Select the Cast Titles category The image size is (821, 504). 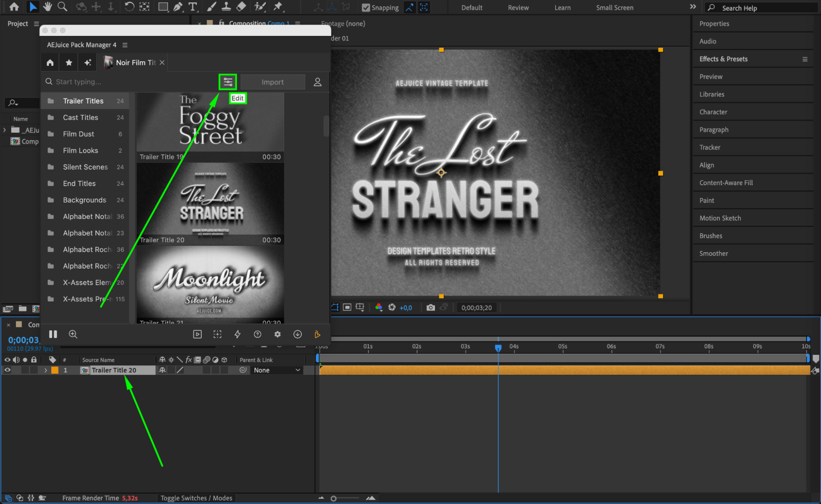tap(80, 117)
